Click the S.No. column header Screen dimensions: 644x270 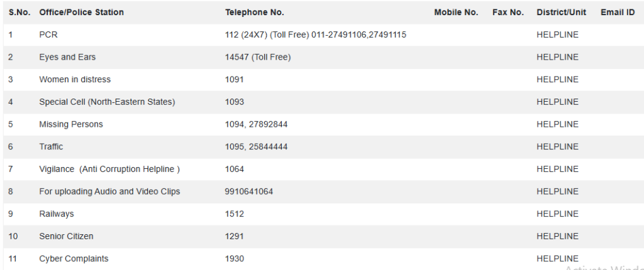click(19, 13)
